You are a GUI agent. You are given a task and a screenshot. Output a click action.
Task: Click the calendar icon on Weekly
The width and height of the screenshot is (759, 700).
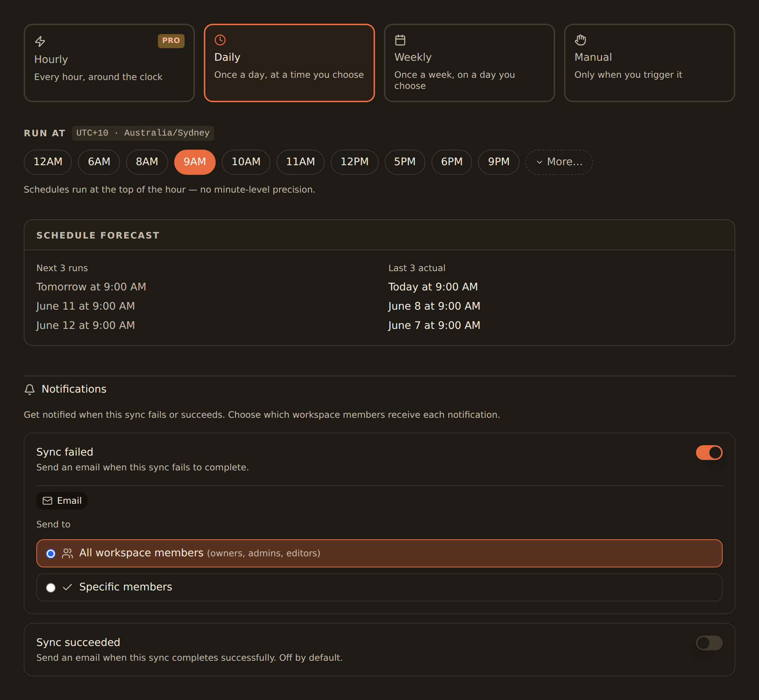pos(400,40)
